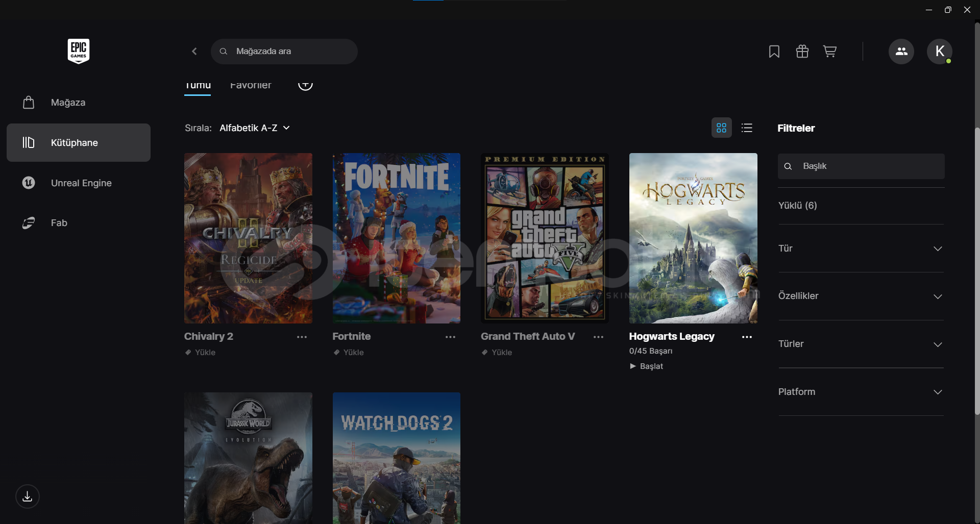This screenshot has height=524, width=980.
Task: Click the Başlık filter search field
Action: 861,166
